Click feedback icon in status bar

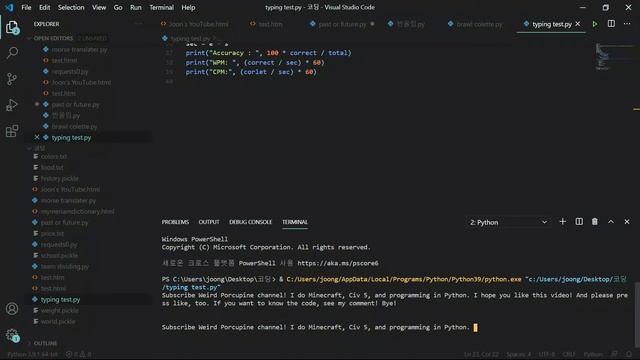coord(614,354)
